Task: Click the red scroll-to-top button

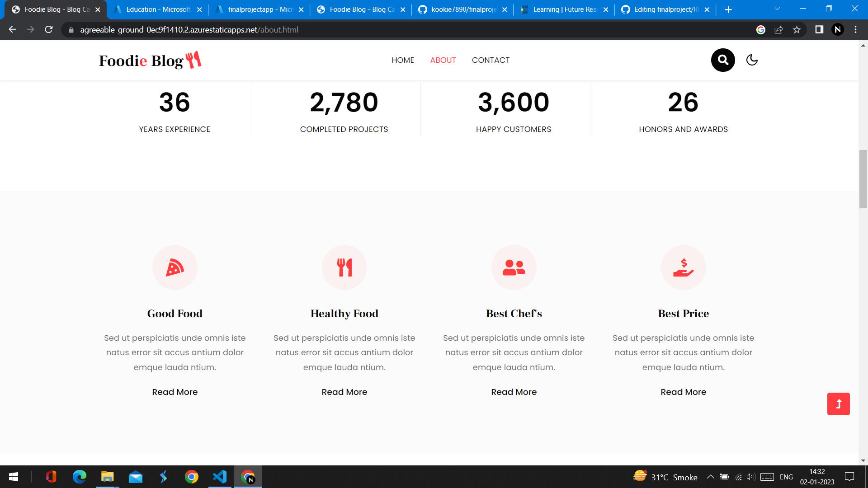Action: (839, 404)
